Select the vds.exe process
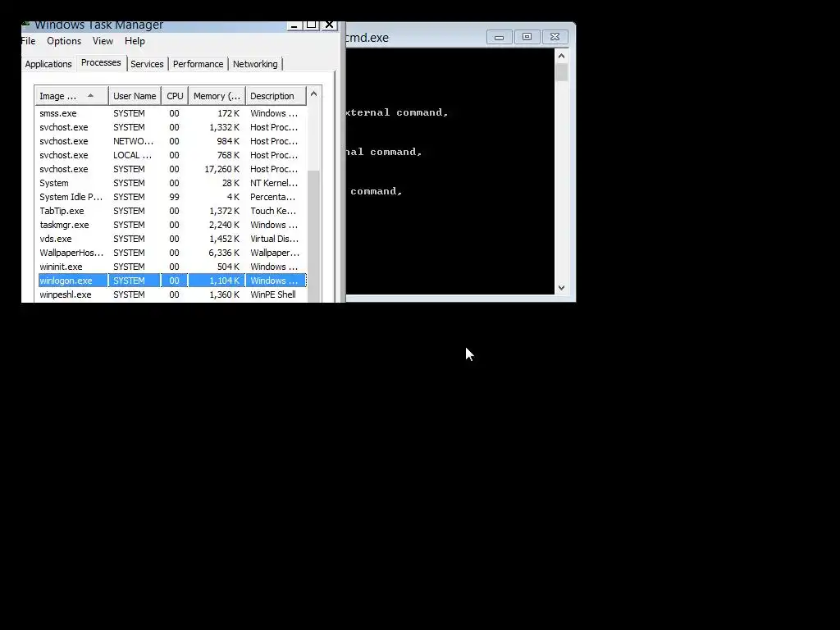Viewport: 840px width, 630px height. (x=171, y=239)
